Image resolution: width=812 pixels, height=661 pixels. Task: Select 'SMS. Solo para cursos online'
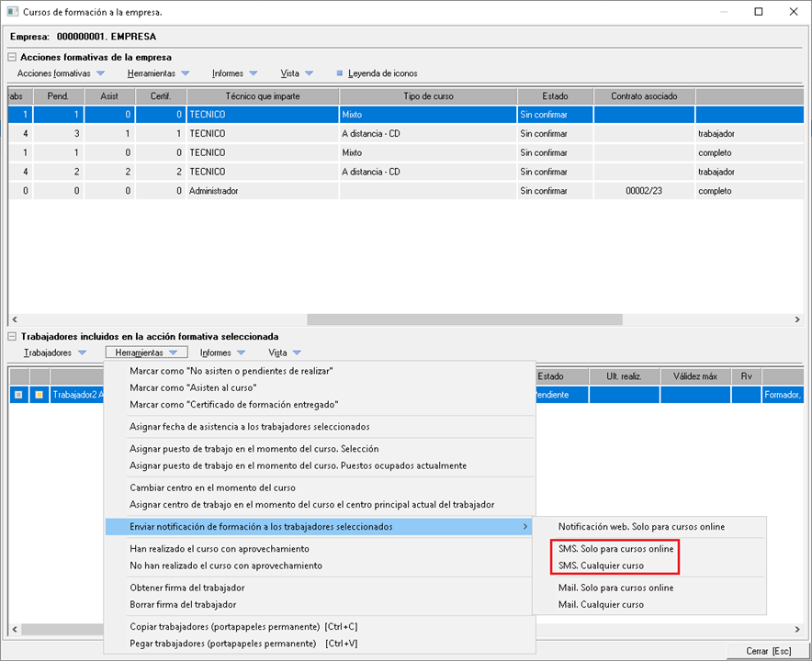pos(615,549)
